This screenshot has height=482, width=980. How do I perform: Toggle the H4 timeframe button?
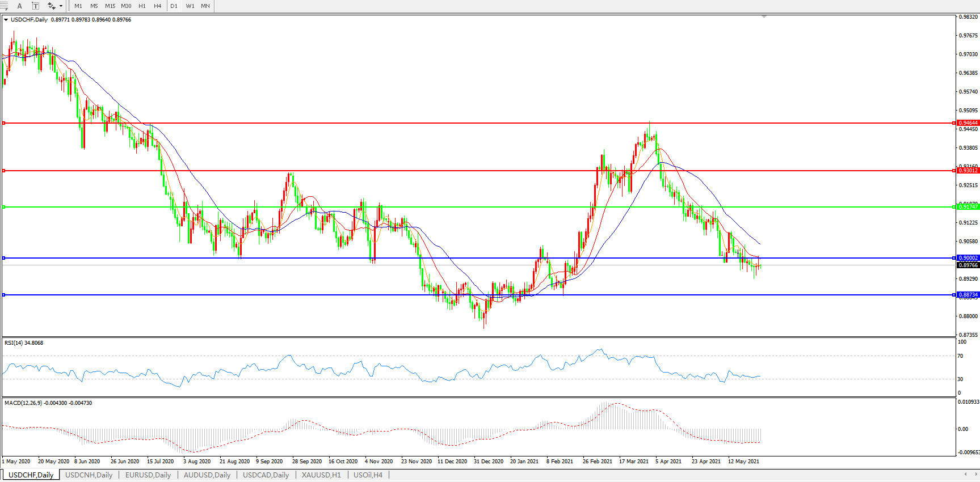tap(158, 6)
